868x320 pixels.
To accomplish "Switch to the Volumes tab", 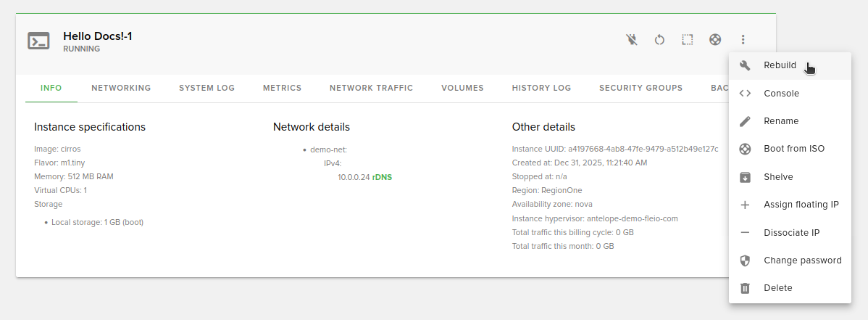I will pyautogui.click(x=462, y=89).
